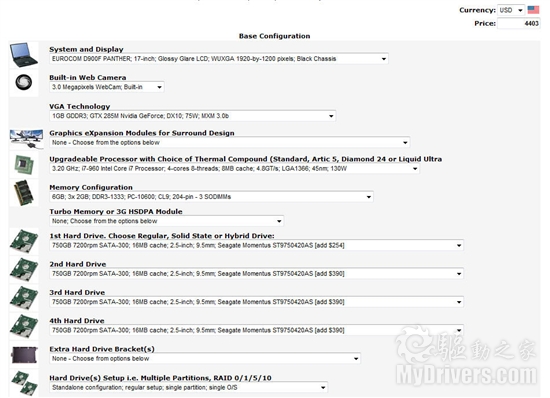Viewport: 550px width, 398px height.
Task: Click the 1st Hard Drive label text
Action: pyautogui.click(x=162, y=236)
